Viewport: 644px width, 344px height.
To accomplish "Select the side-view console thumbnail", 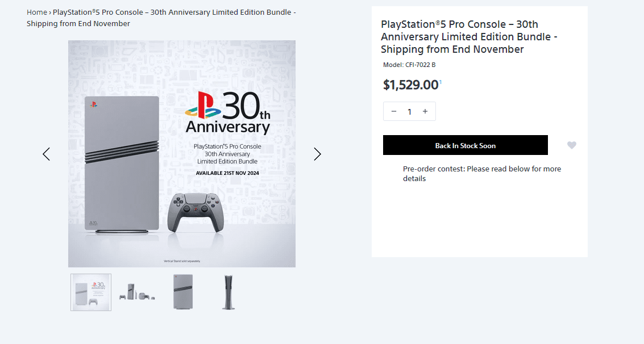I will [228, 292].
